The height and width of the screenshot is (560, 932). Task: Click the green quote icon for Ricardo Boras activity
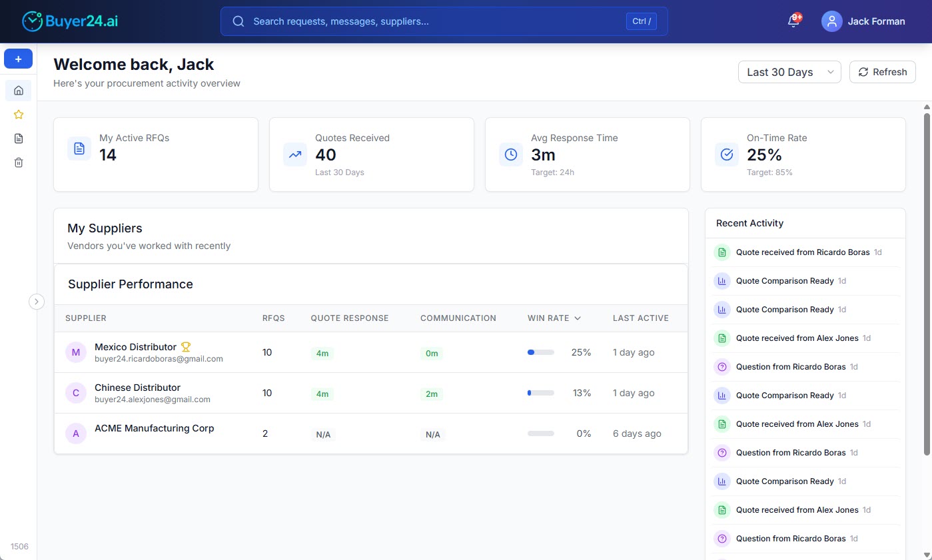tap(722, 252)
